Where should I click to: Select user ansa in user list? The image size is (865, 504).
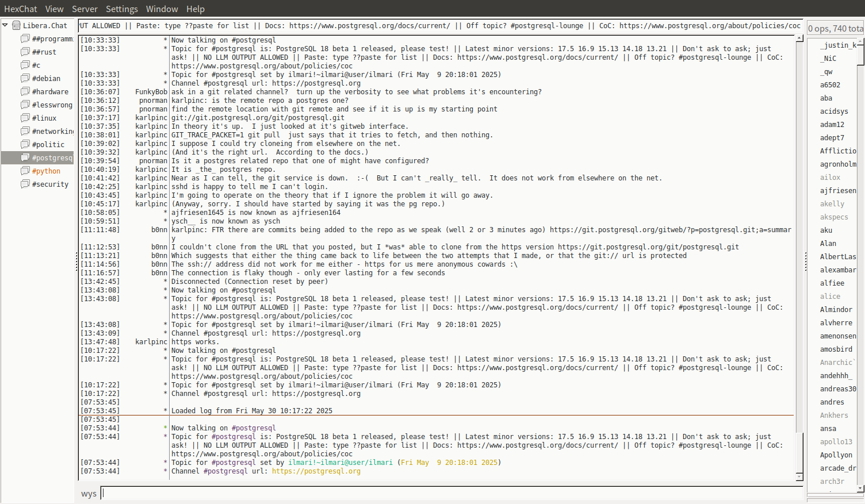[828, 428]
